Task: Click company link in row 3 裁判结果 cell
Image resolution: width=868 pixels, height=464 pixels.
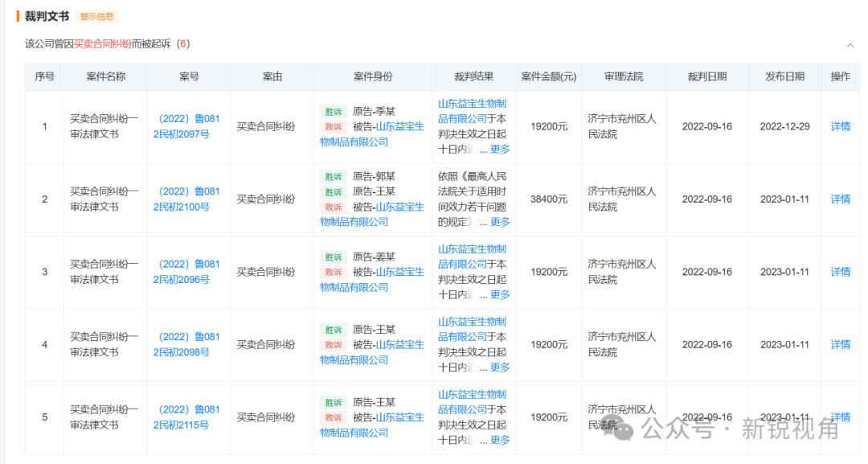Action: tap(472, 257)
